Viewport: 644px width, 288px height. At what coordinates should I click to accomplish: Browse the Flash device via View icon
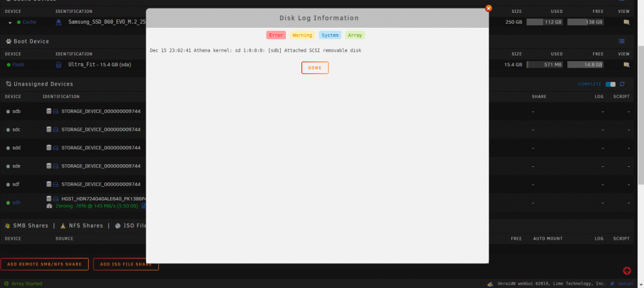click(x=627, y=64)
